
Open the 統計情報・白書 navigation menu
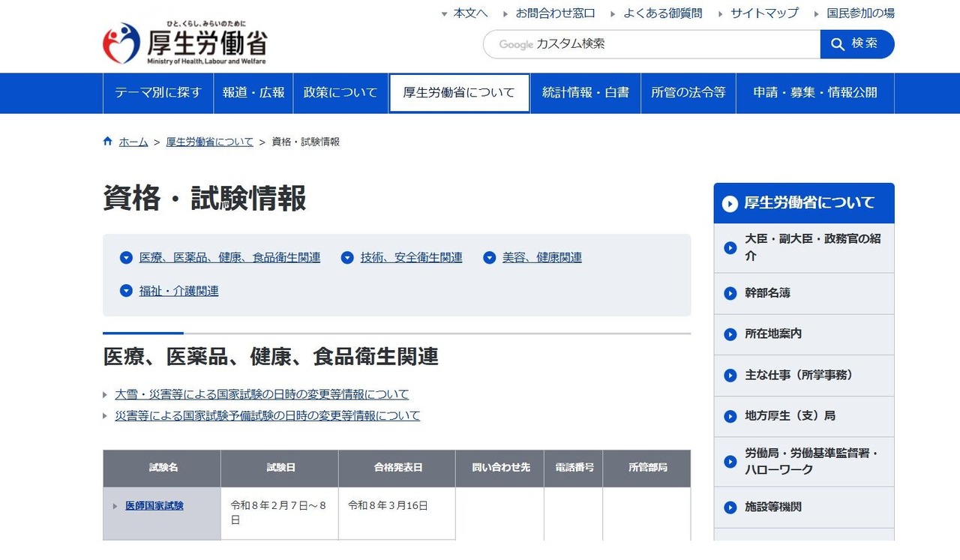tap(585, 93)
